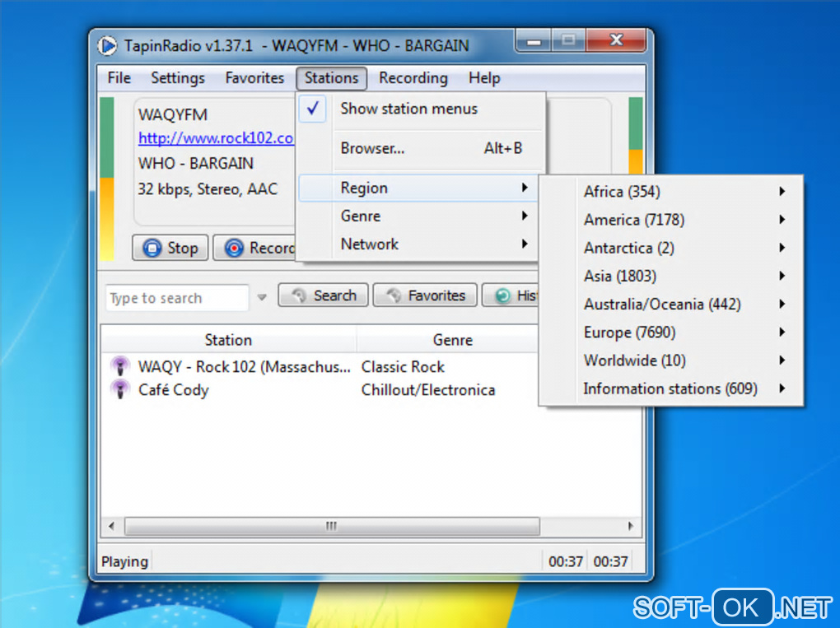
Task: Click the Favorites button's icon
Action: point(394,295)
